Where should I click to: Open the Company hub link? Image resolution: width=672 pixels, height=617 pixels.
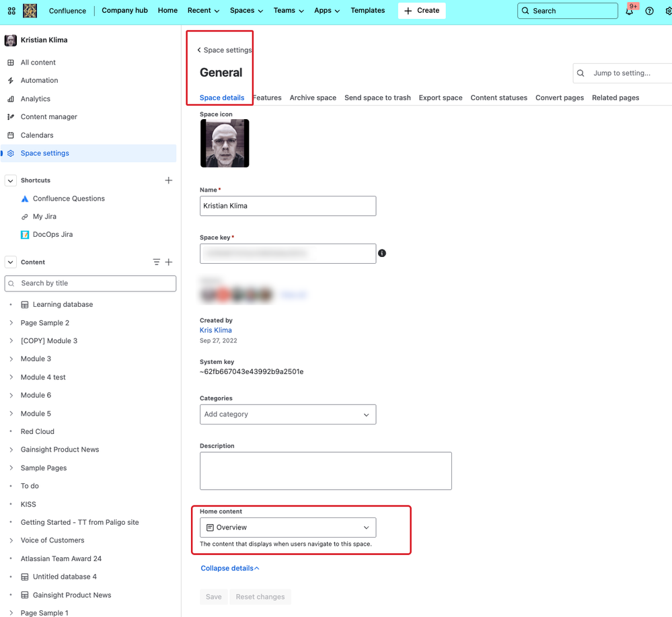click(x=124, y=11)
